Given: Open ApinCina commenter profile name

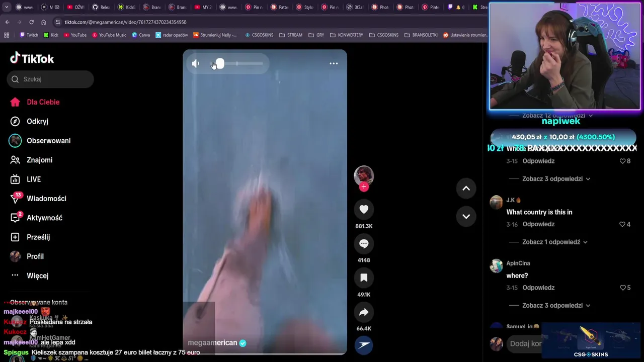Looking at the screenshot, I should point(518,263).
